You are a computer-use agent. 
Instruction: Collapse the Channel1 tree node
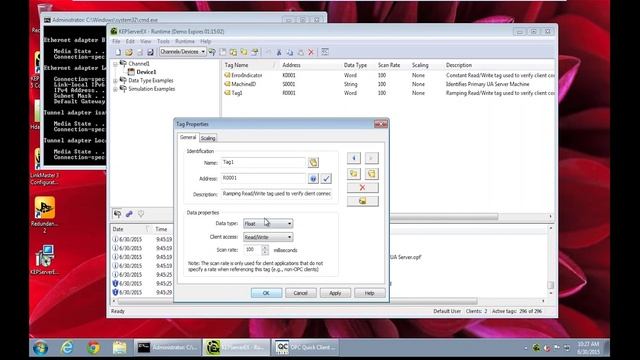[116, 64]
